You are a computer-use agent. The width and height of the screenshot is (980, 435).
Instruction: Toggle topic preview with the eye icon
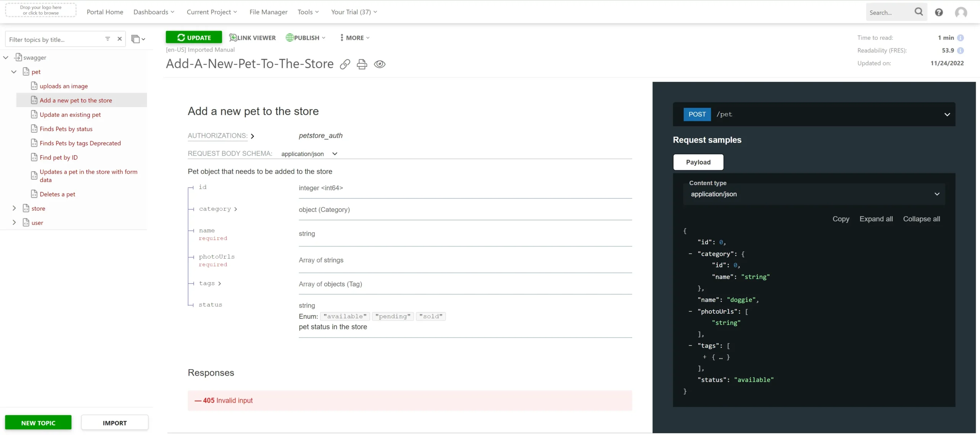tap(379, 64)
